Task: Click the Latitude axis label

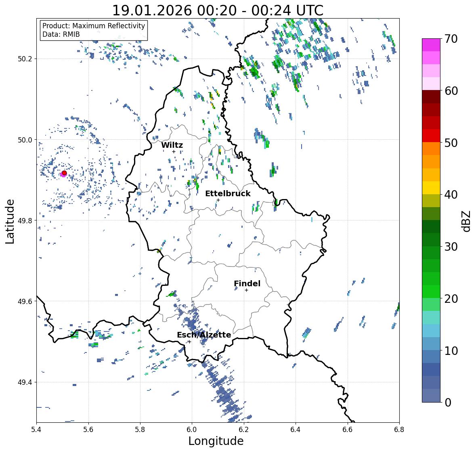Action: 10,221
